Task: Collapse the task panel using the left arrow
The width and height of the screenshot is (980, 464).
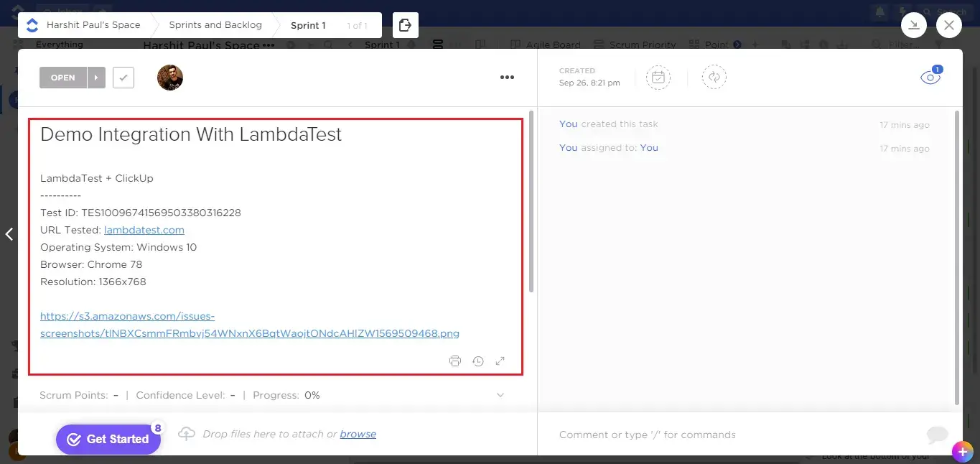Action: [9, 233]
